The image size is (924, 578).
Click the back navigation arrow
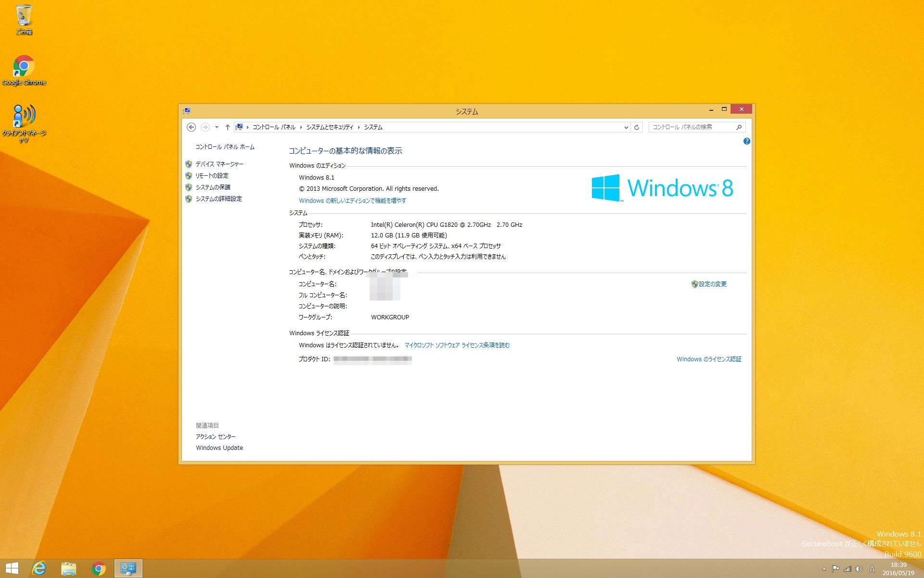(191, 127)
